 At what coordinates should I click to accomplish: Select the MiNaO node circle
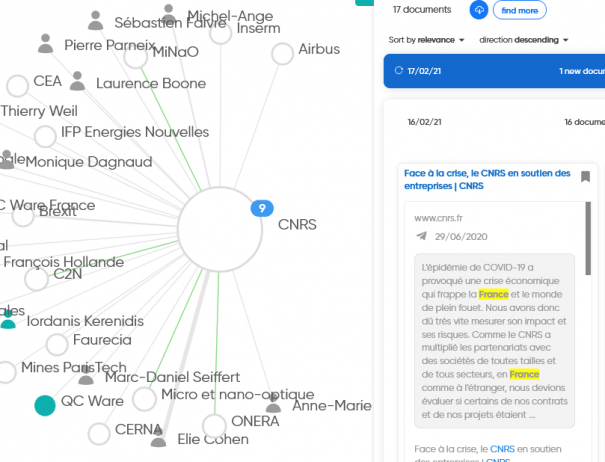pos(136,57)
